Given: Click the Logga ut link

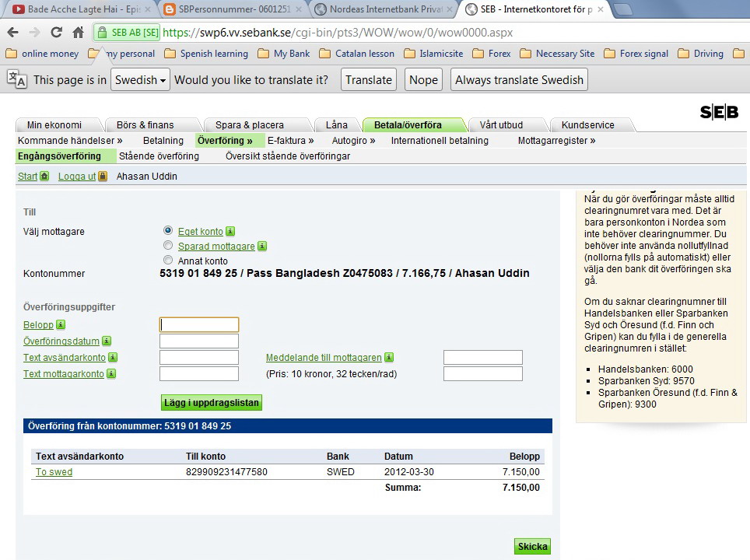Looking at the screenshot, I should 77,177.
